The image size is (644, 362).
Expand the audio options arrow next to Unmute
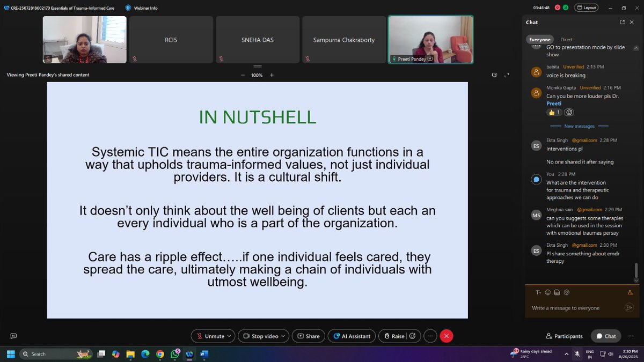230,336
